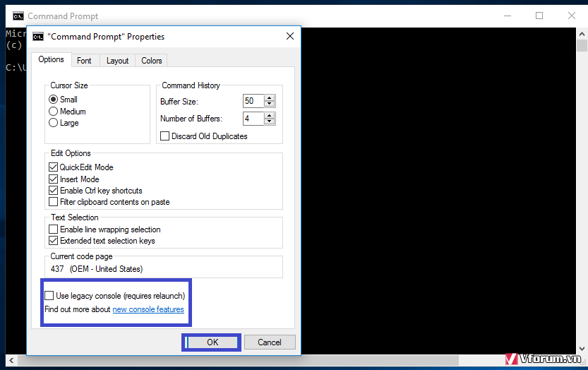Click the Command Prompt vertical scrollbar thumb
The width and height of the screenshot is (588, 370).
coord(582,46)
